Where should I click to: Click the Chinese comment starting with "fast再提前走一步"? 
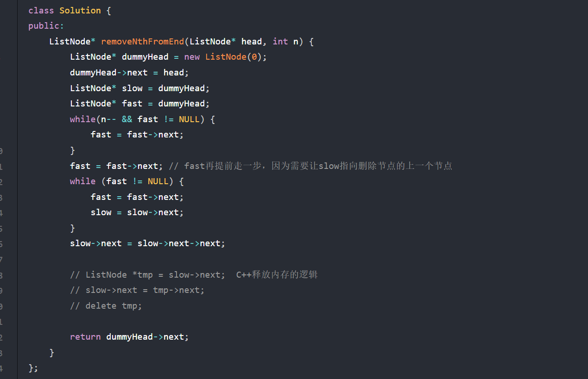tap(310, 166)
